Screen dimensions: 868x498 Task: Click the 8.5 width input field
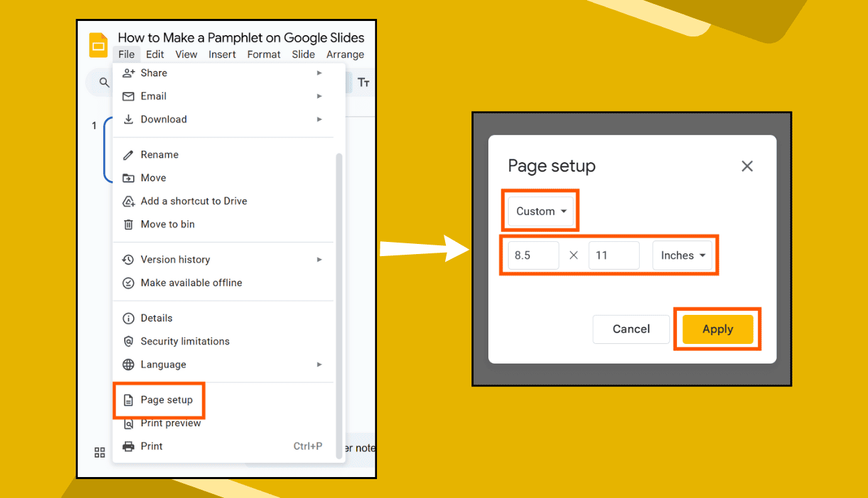[x=533, y=255]
